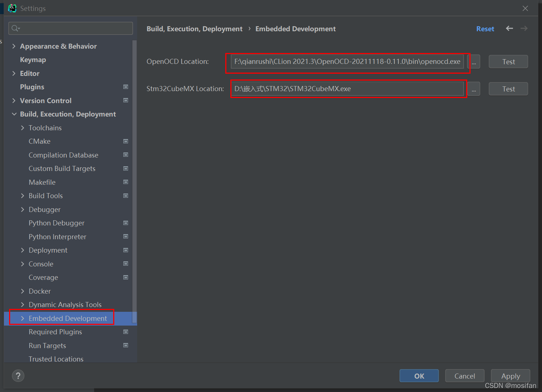
Task: Click project-level icon beside Build Tools
Action: click(126, 196)
